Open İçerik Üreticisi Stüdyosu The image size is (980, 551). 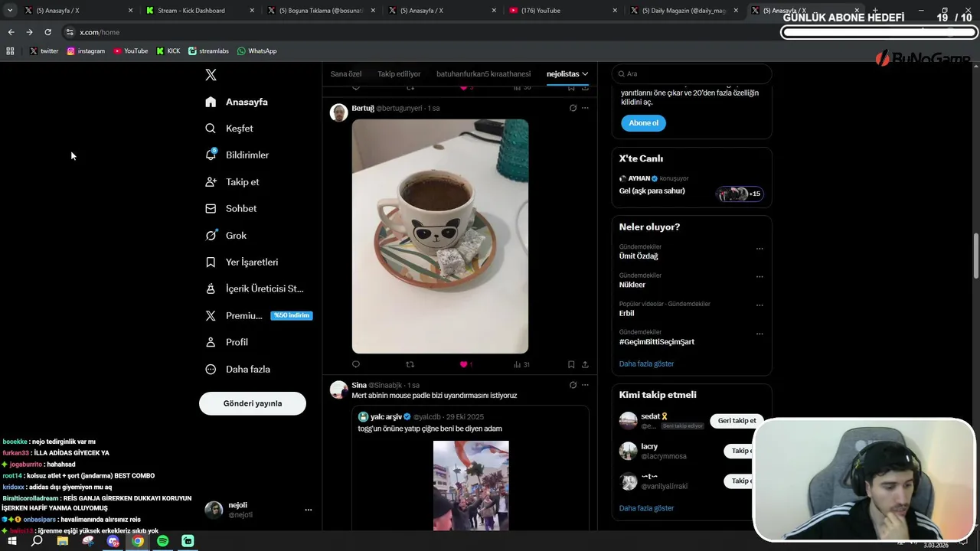[x=254, y=289]
